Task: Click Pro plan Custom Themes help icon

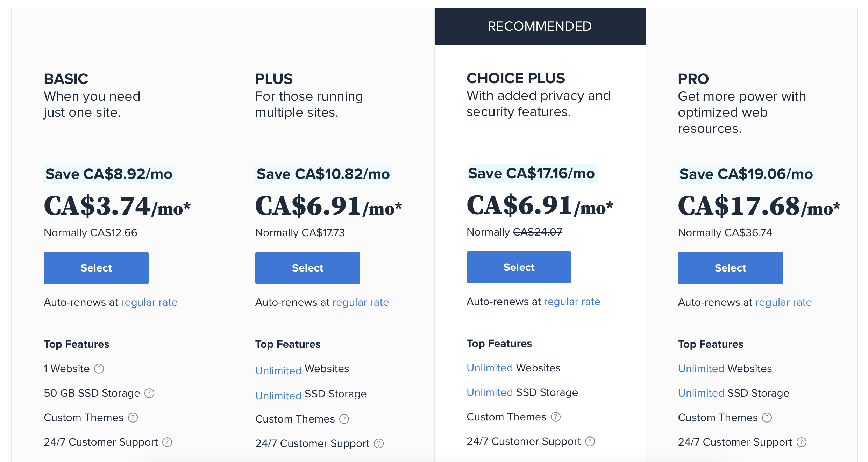Action: coord(767,418)
